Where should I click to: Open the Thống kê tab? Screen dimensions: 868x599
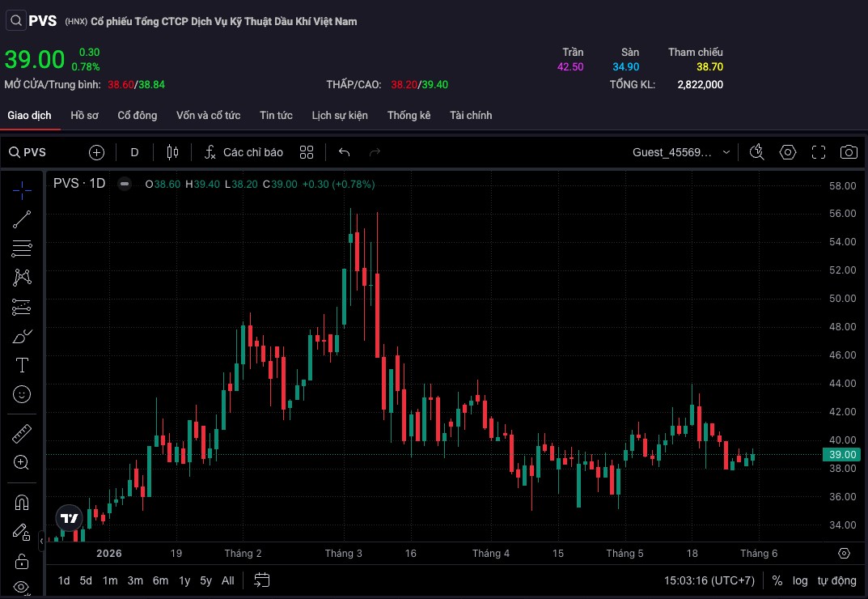(x=409, y=115)
